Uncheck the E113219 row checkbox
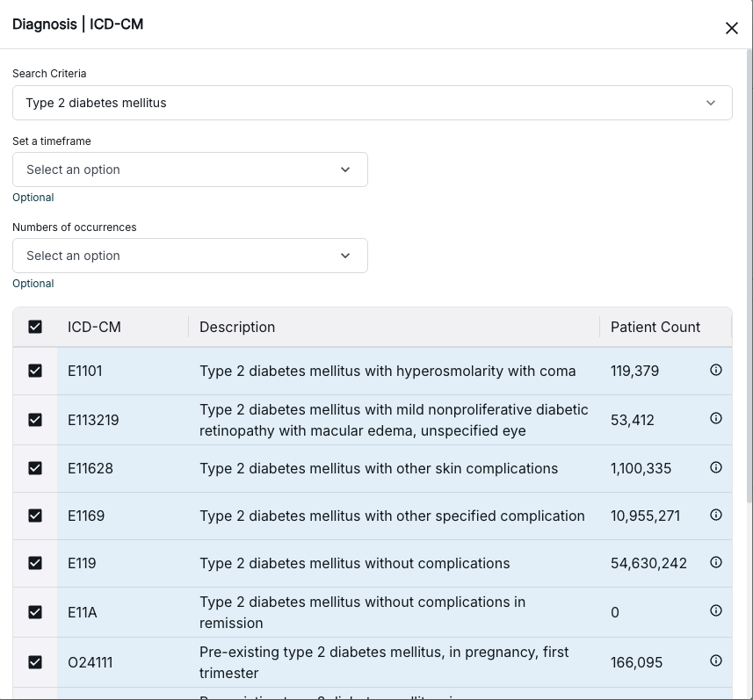753x700 pixels. (35, 420)
